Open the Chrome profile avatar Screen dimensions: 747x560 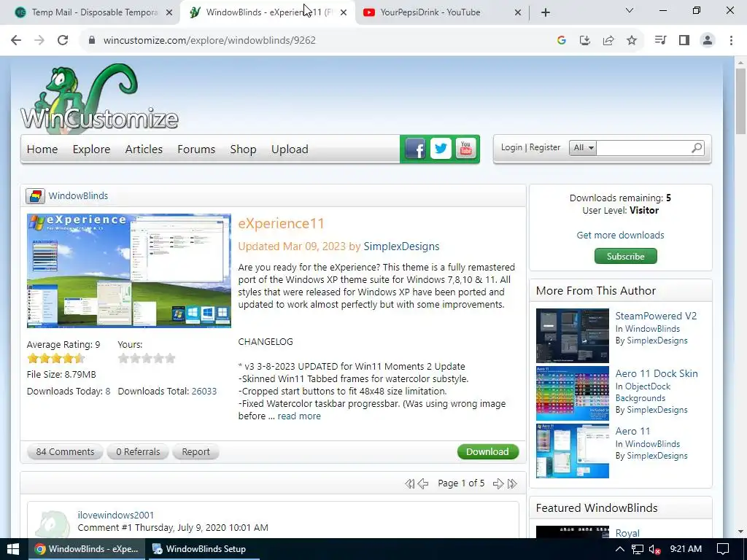(708, 40)
